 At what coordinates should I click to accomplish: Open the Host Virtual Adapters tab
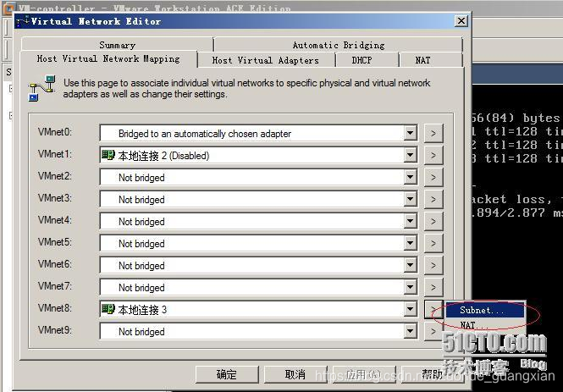266,60
